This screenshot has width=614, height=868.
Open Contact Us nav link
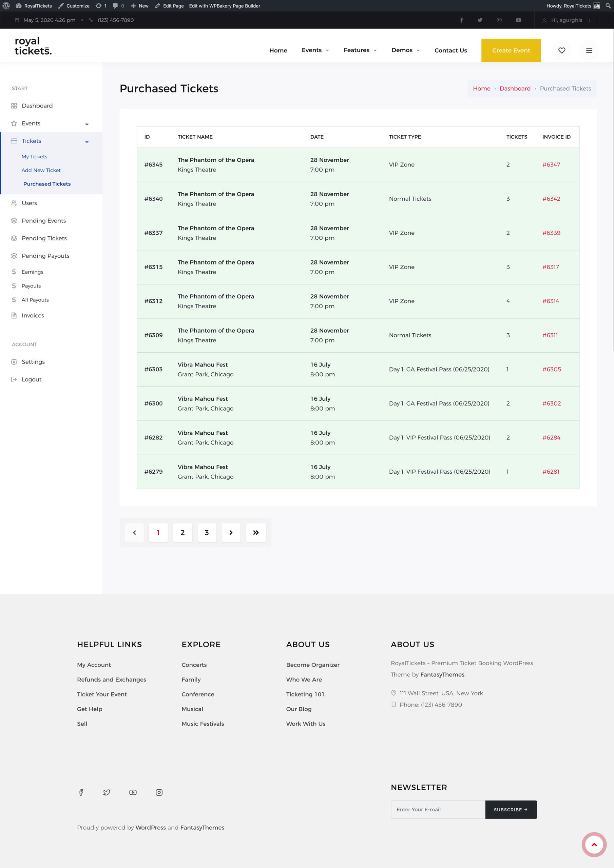450,50
